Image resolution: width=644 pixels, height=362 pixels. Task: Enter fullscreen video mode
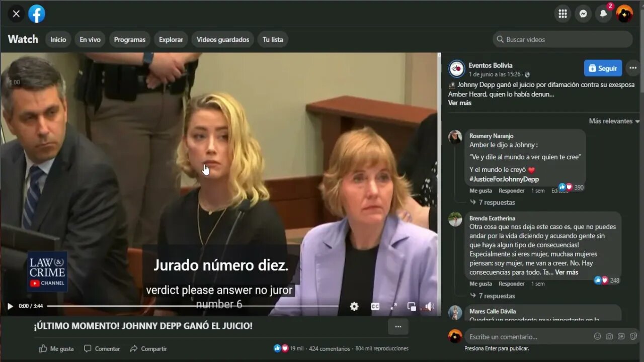(394, 306)
